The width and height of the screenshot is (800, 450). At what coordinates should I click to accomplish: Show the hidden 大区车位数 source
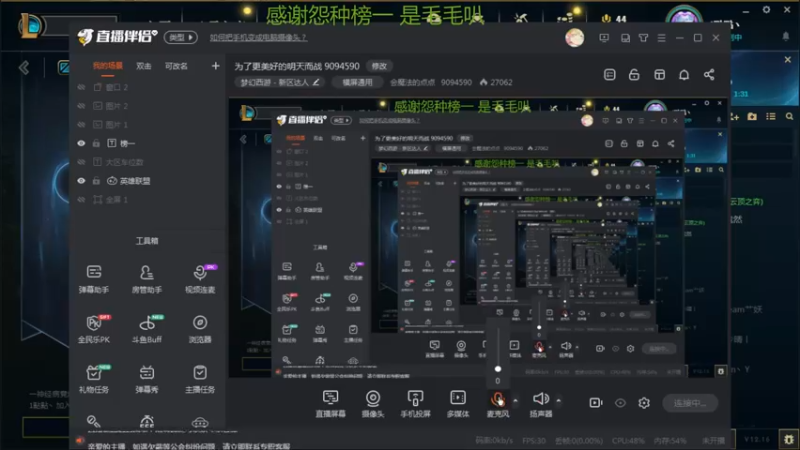81,162
